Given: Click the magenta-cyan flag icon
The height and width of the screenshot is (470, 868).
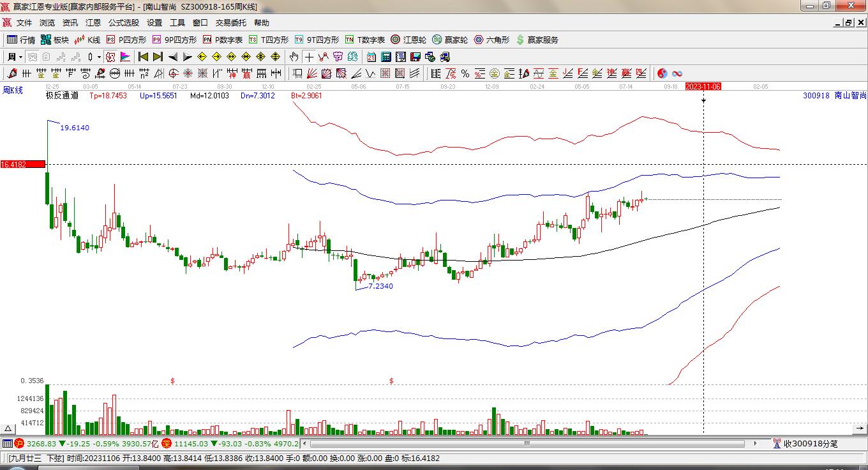Looking at the screenshot, I should (x=126, y=57).
